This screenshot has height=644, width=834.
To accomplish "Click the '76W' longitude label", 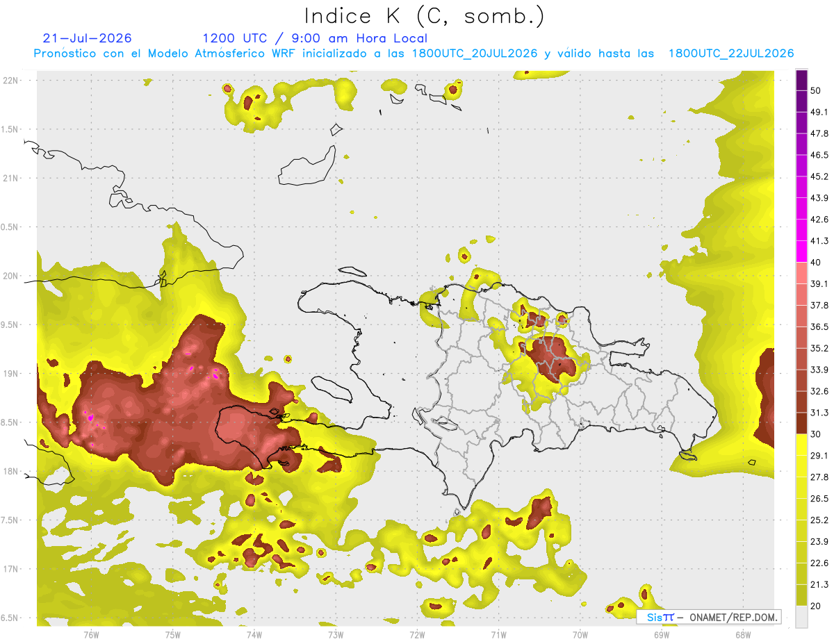I will pos(91,634).
